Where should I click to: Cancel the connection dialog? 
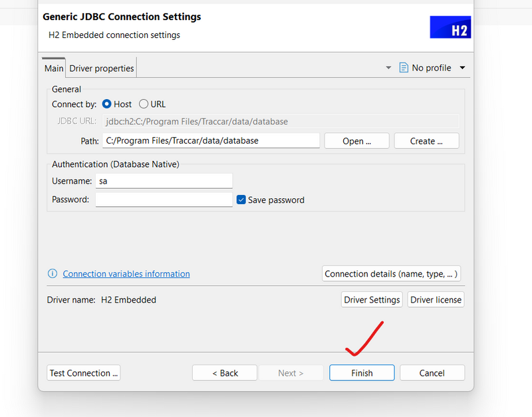[x=432, y=373]
